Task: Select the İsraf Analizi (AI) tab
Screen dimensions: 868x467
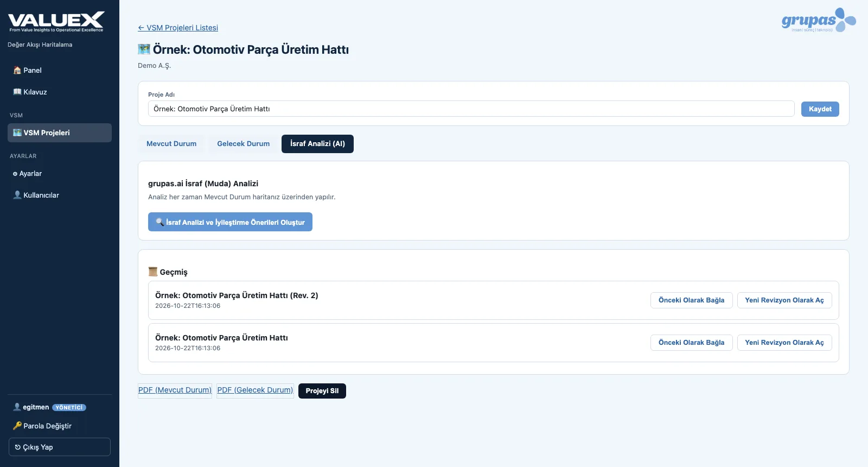Action: 317,144
